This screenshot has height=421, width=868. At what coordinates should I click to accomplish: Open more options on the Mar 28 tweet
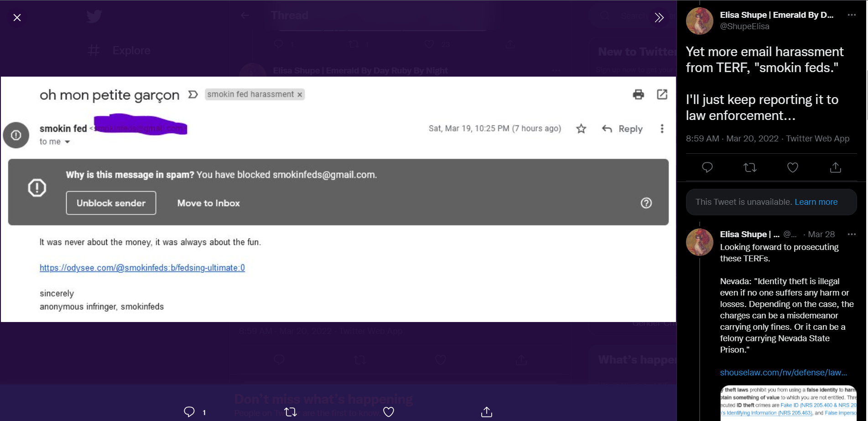tap(852, 234)
